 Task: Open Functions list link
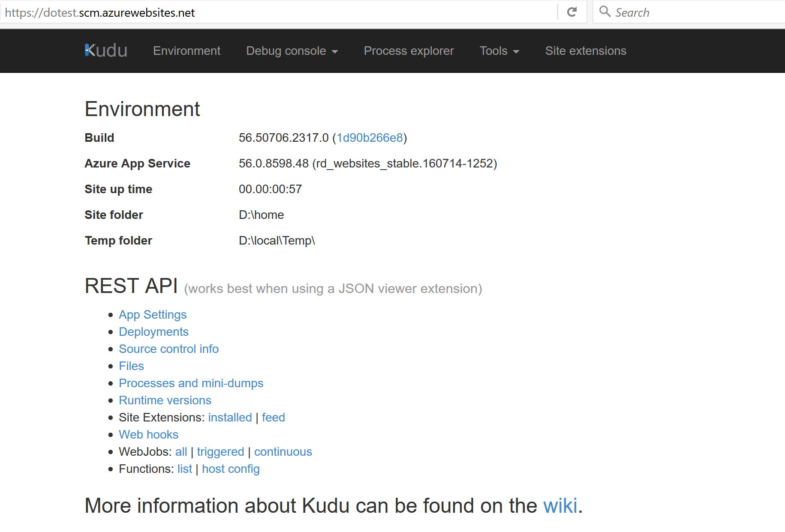click(185, 469)
